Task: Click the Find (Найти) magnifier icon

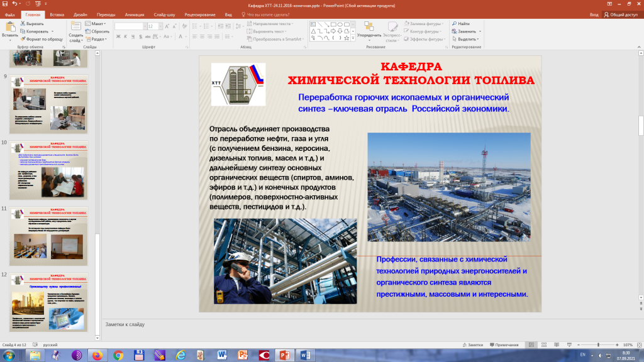Action: (x=454, y=23)
